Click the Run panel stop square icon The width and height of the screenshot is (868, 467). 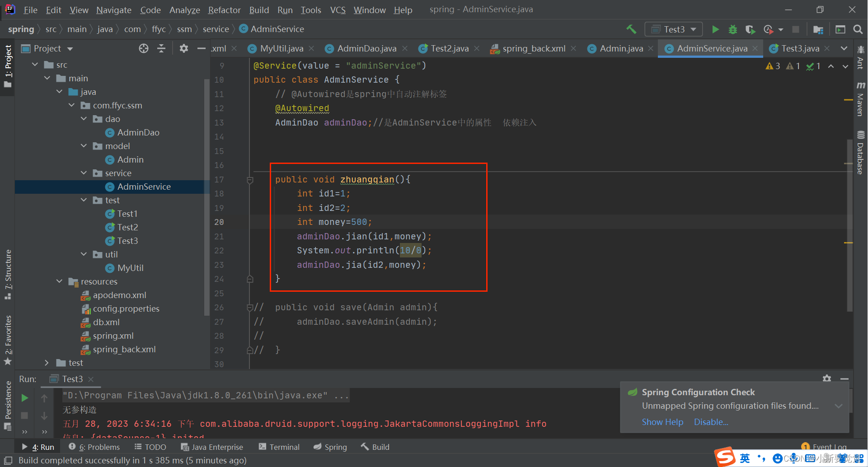pyautogui.click(x=25, y=415)
